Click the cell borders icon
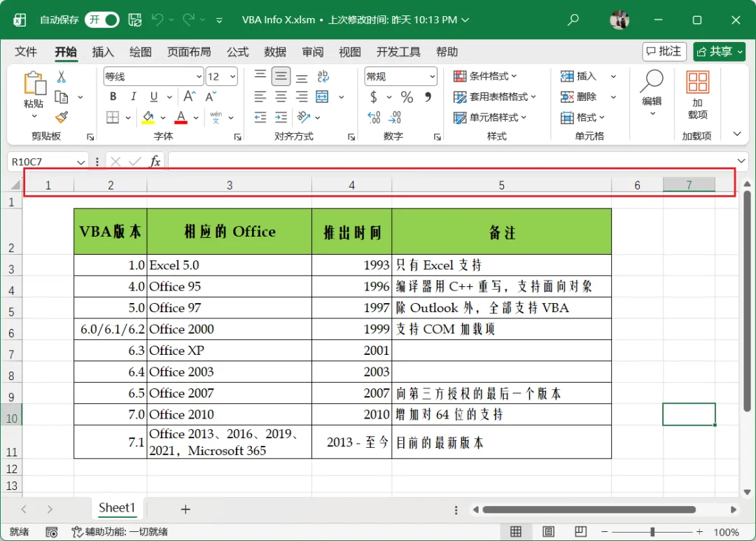 click(112, 117)
